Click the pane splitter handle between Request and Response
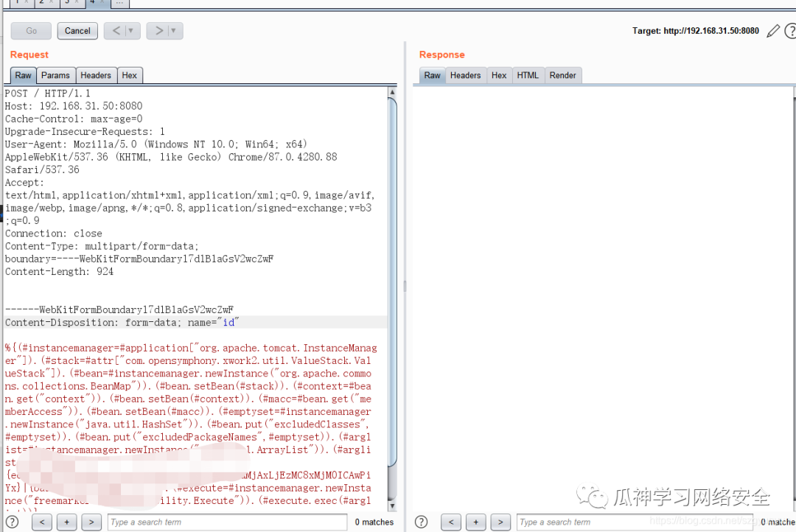This screenshot has width=796, height=532. tap(405, 286)
